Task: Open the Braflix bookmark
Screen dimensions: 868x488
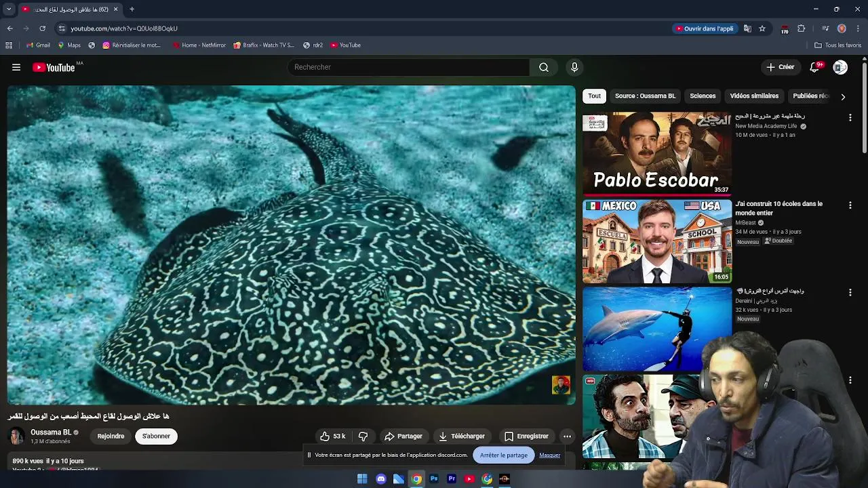Action: [x=264, y=45]
